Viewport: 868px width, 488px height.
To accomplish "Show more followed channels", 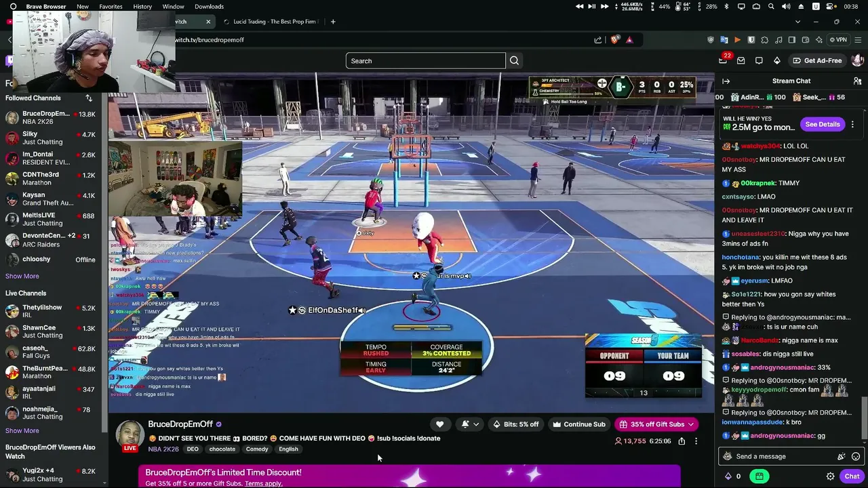I will click(22, 277).
